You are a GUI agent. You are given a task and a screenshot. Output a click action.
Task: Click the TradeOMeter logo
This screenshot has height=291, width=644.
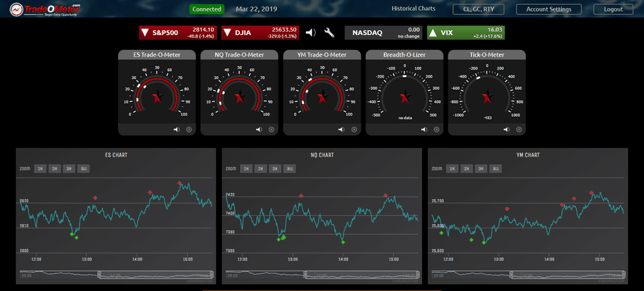[x=43, y=9]
